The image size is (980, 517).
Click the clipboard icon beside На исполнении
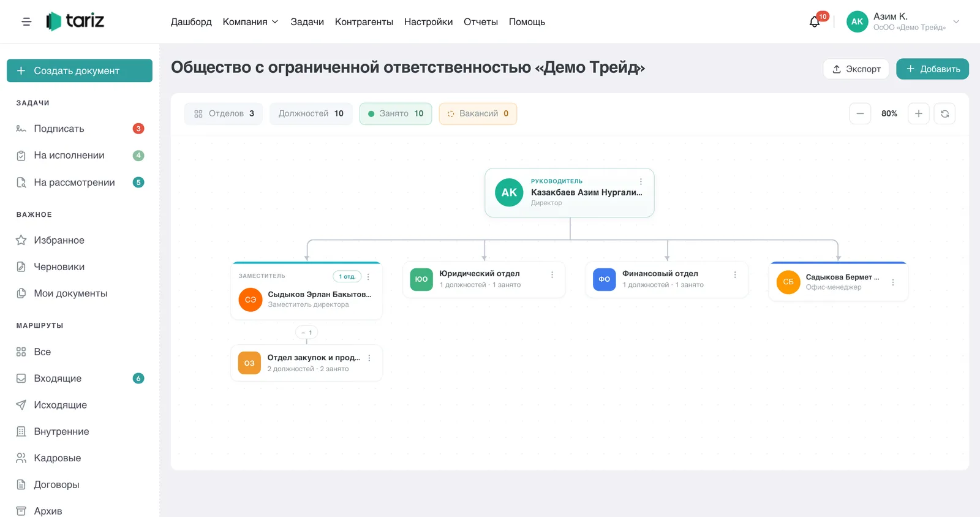(21, 156)
